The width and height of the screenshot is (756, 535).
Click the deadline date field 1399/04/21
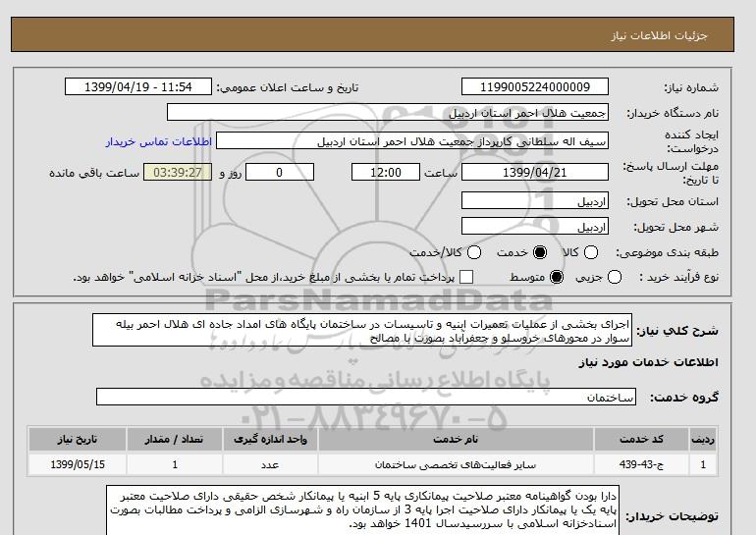[535, 172]
